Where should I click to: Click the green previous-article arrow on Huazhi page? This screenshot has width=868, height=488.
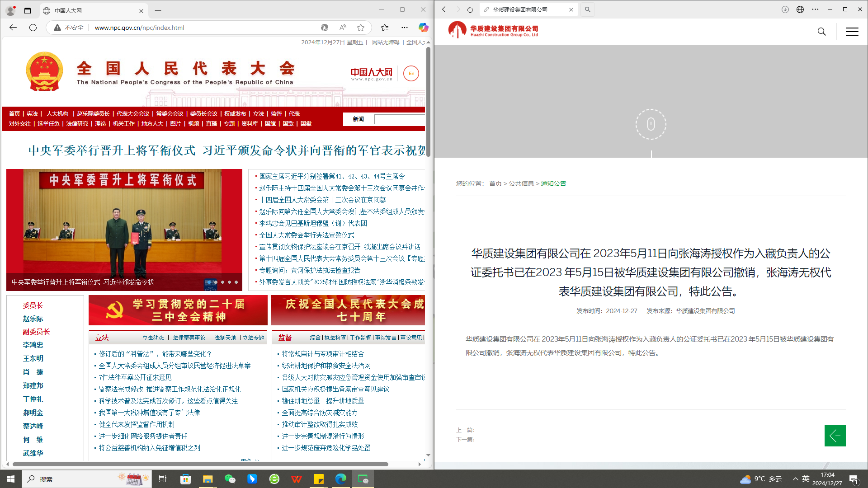pyautogui.click(x=835, y=436)
